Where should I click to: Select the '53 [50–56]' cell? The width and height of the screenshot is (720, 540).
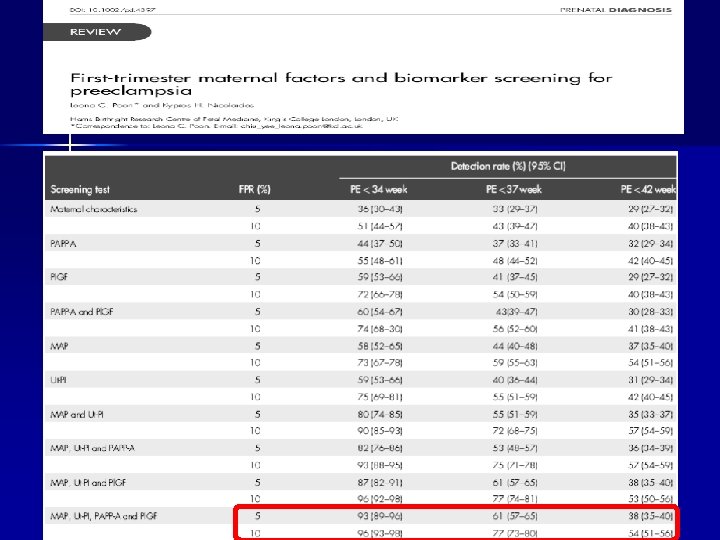click(651, 499)
